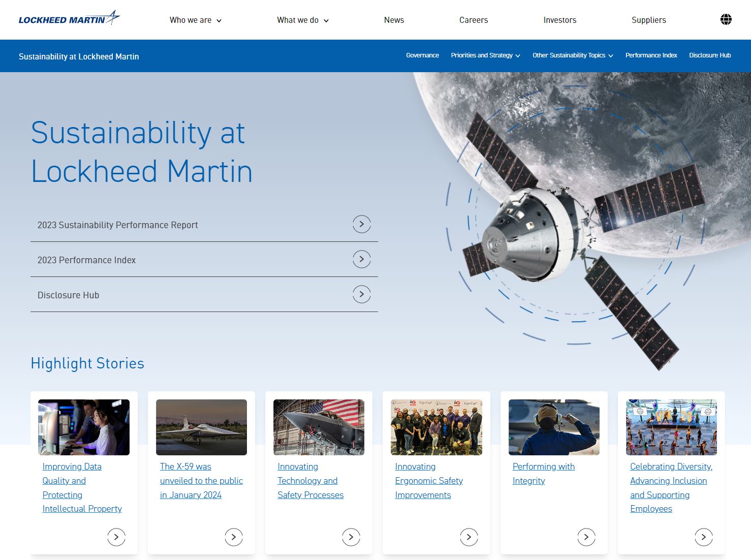
Task: Open 2023 Sustainability Performance Report link
Action: click(118, 225)
